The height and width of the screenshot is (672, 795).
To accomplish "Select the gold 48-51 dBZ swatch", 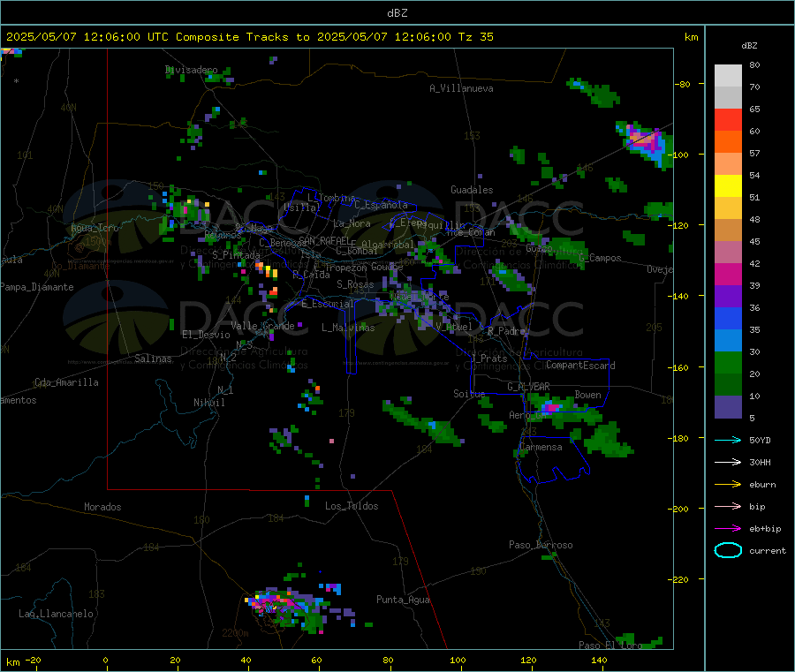I will (x=728, y=208).
